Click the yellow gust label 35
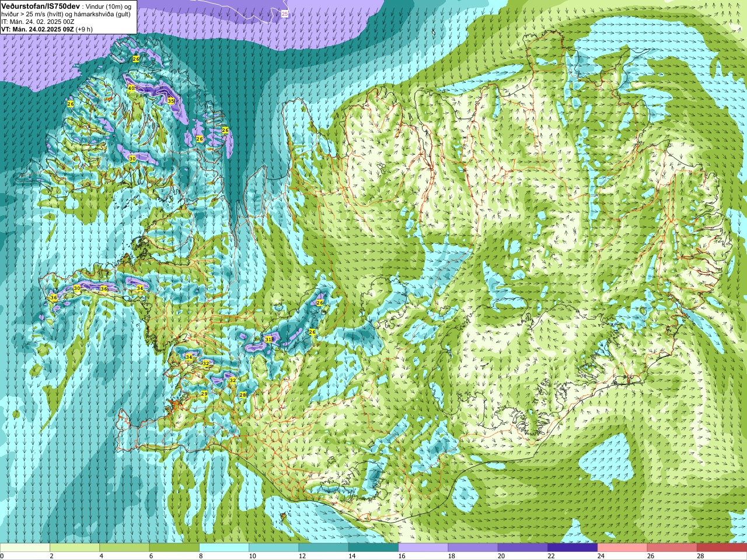 tap(171, 101)
